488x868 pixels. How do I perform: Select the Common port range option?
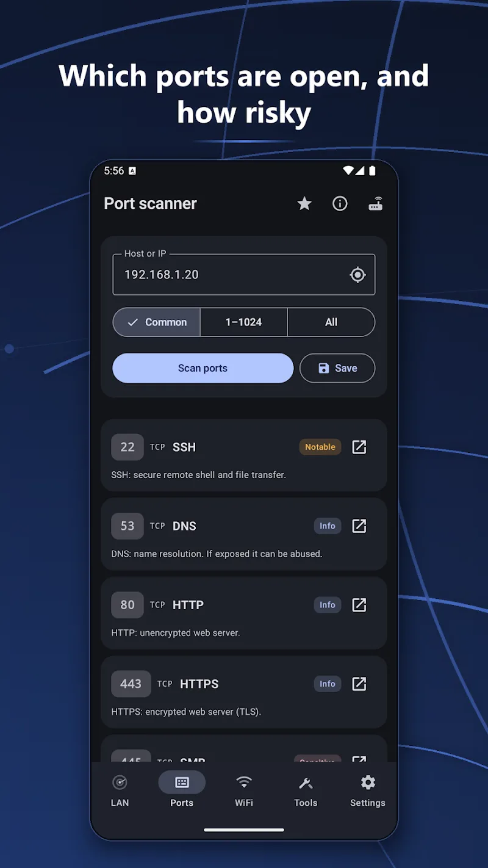(157, 322)
